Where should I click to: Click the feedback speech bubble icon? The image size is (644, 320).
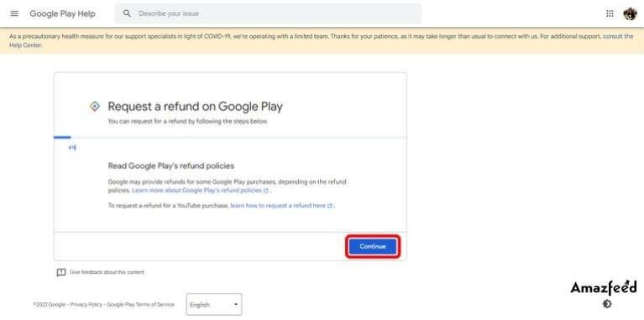tap(61, 272)
